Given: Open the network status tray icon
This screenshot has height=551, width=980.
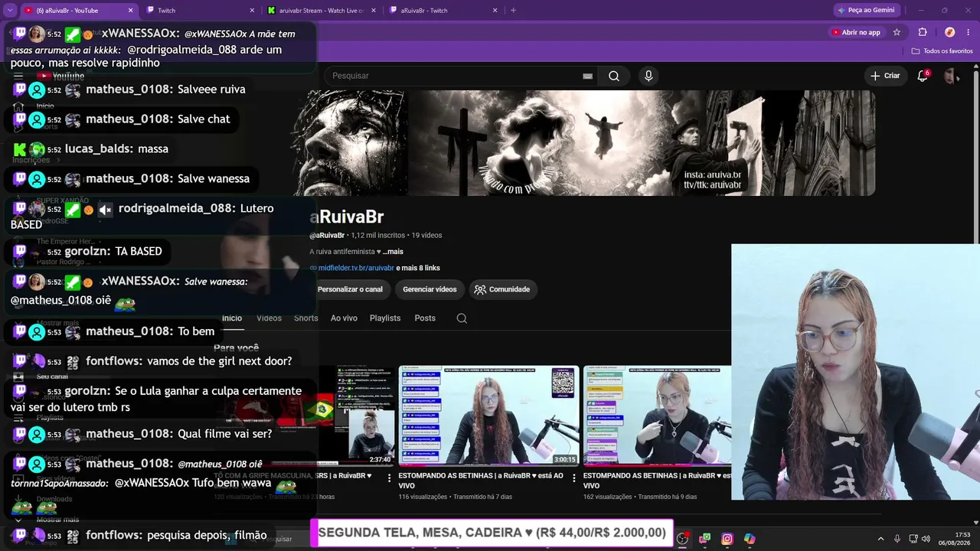Looking at the screenshot, I should click(913, 539).
